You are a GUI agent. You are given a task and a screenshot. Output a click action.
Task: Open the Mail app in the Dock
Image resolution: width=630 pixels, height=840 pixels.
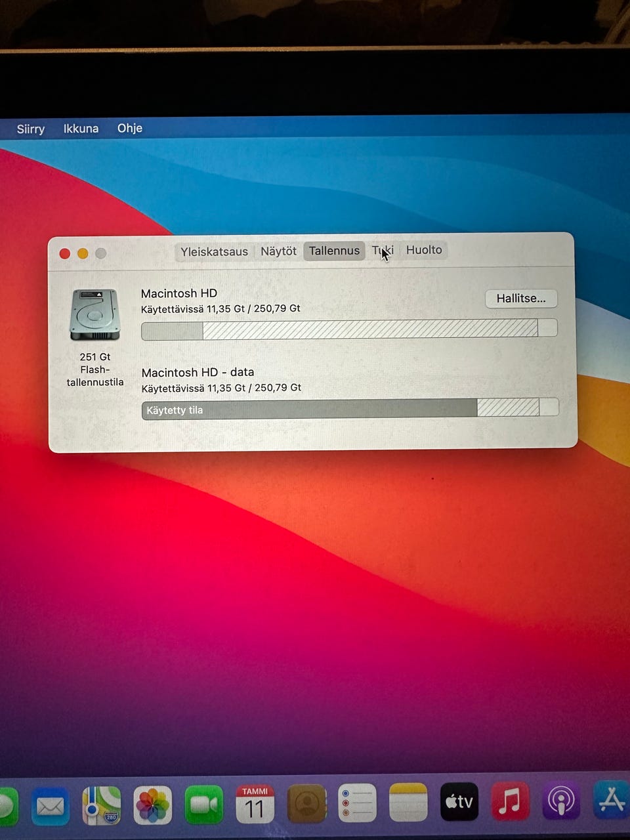50,805
